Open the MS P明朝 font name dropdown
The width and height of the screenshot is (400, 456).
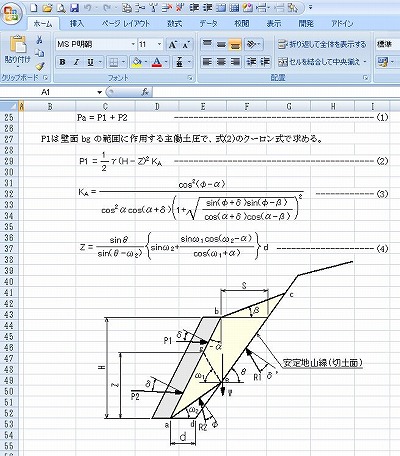(133, 44)
